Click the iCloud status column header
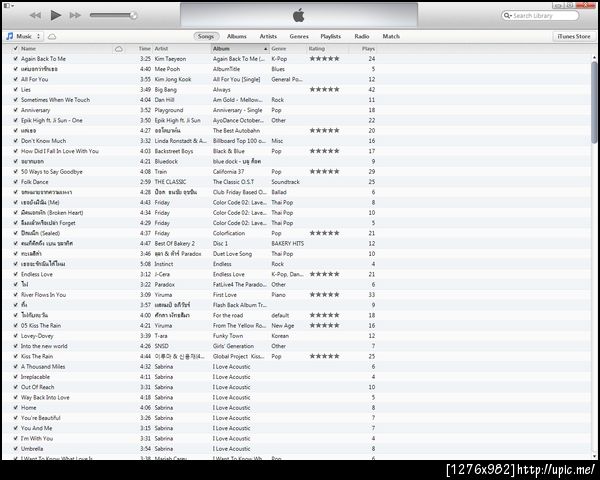 coord(119,49)
